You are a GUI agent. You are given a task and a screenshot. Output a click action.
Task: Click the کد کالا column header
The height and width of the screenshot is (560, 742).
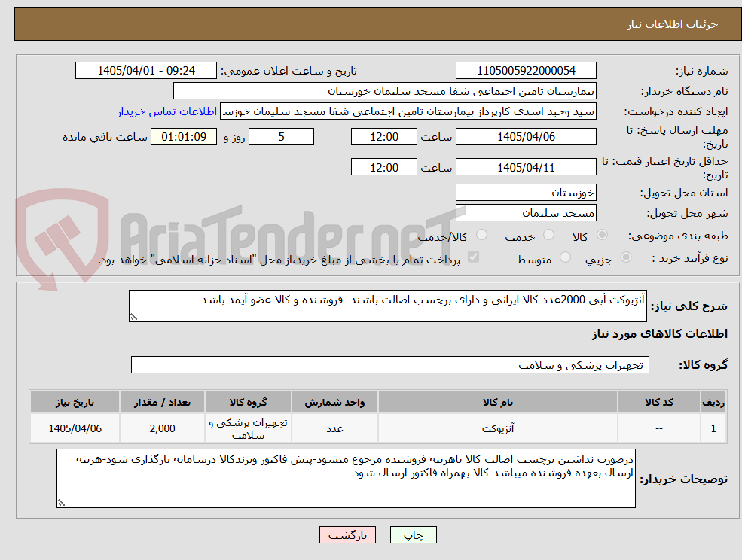coord(658,403)
